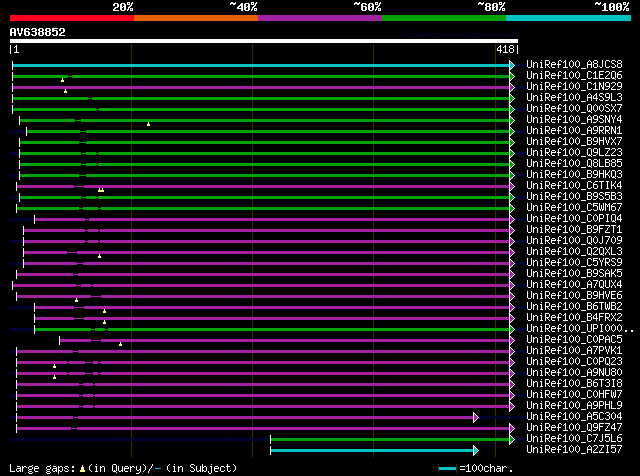
Task: Open the UniRef100_C5YRS9 hit label
Action: [574, 262]
